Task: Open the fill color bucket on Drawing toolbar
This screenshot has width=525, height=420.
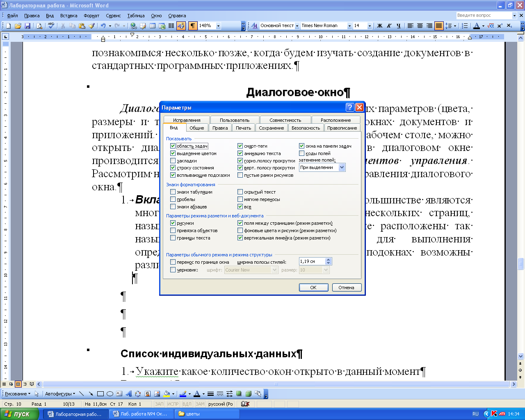Action: click(167, 394)
